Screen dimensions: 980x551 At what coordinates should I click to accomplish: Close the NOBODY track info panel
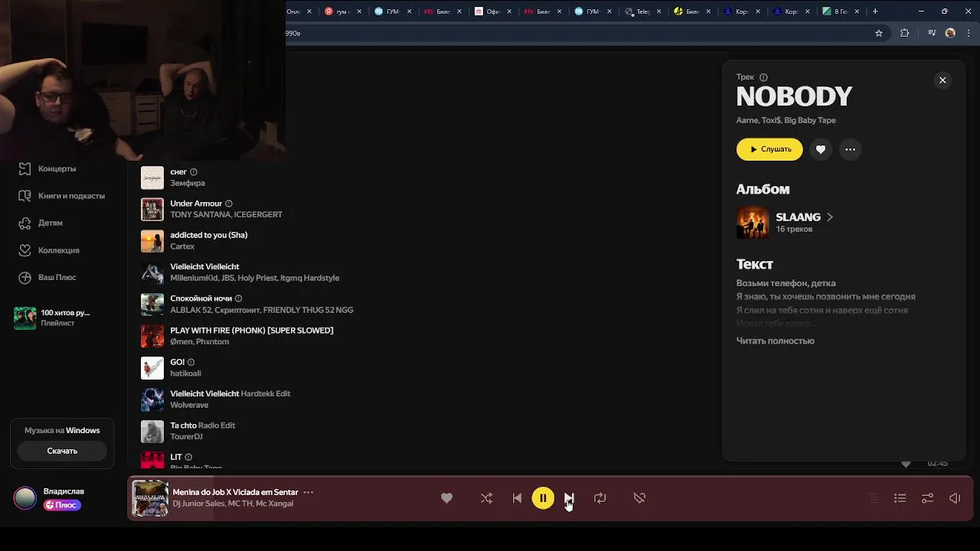click(x=942, y=80)
